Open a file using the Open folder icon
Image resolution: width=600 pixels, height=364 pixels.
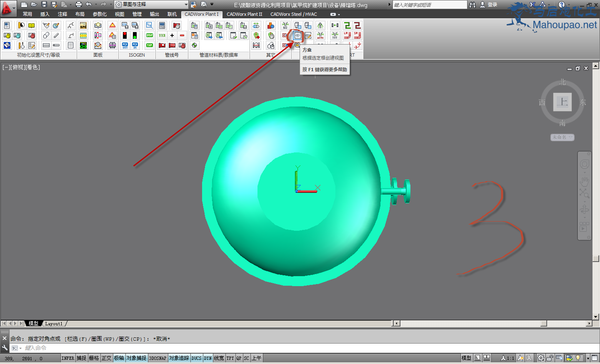[34, 5]
